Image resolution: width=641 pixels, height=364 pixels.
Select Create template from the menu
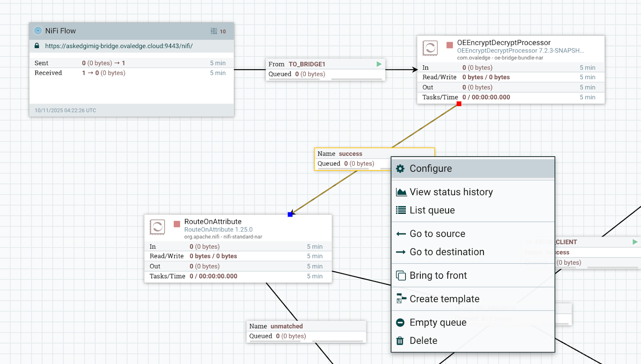pyautogui.click(x=444, y=299)
